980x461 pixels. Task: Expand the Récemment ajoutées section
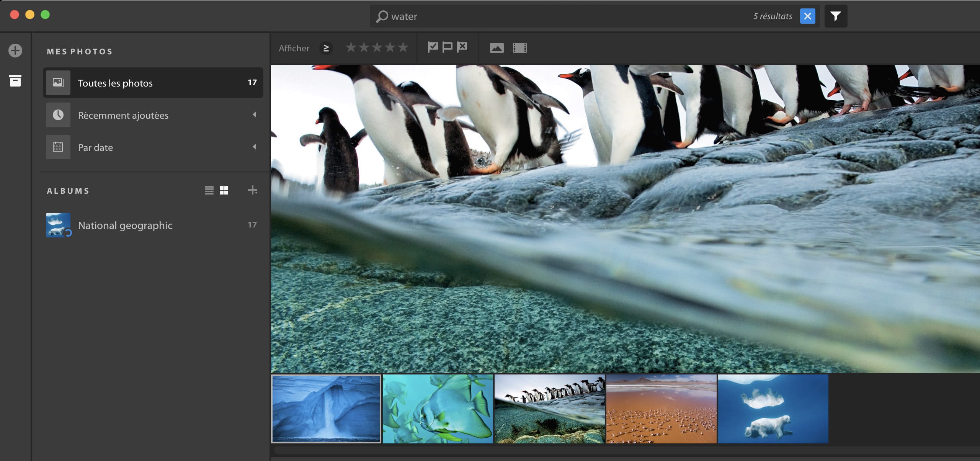[254, 115]
